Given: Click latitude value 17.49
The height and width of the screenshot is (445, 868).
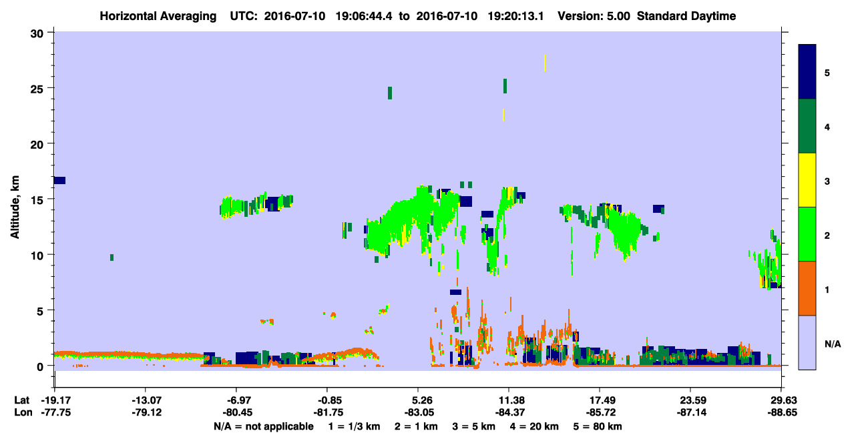Looking at the screenshot, I should pos(600,400).
